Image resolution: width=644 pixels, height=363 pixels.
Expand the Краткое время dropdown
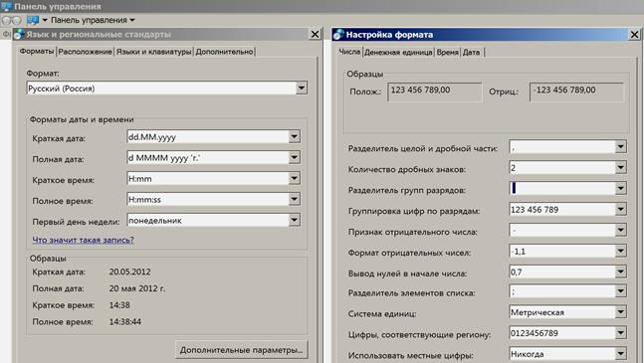[294, 178]
